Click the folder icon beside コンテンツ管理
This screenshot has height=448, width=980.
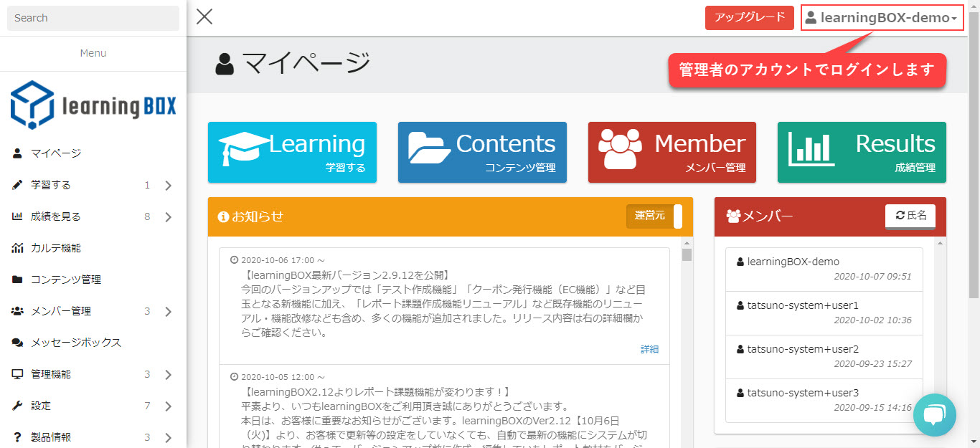17,280
